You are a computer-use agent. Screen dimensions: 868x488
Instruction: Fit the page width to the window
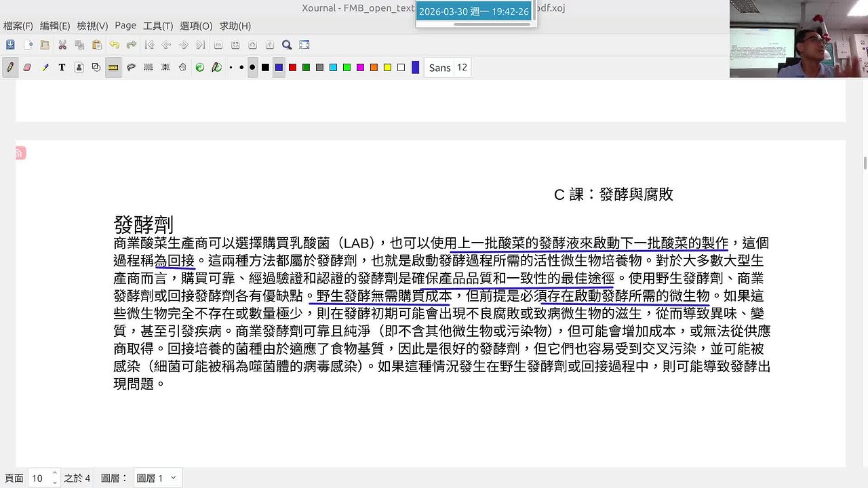[235, 45]
